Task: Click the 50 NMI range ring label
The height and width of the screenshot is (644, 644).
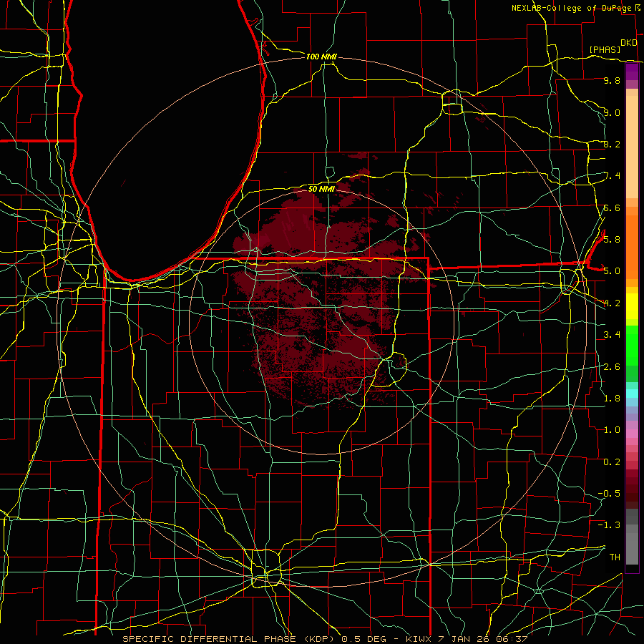Action: click(x=321, y=189)
